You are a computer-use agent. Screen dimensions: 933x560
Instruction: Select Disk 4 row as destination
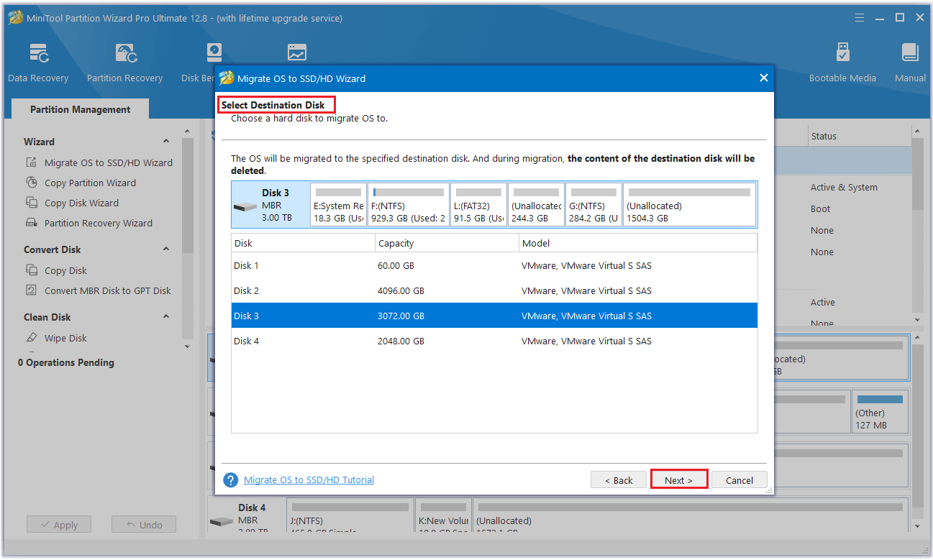tap(494, 341)
